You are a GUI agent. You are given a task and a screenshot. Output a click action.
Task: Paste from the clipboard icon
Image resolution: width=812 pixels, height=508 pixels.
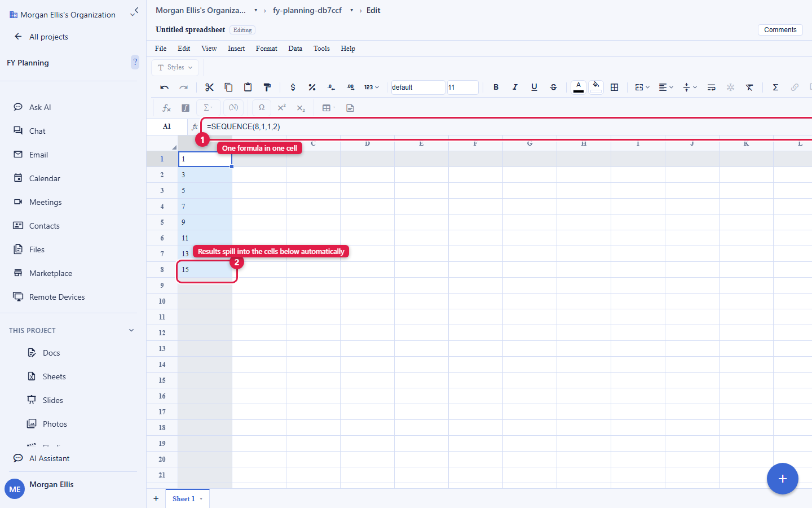pyautogui.click(x=248, y=87)
